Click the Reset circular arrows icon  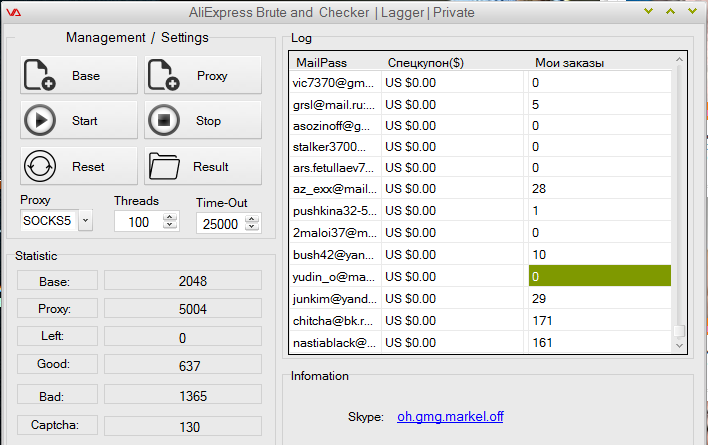39,166
